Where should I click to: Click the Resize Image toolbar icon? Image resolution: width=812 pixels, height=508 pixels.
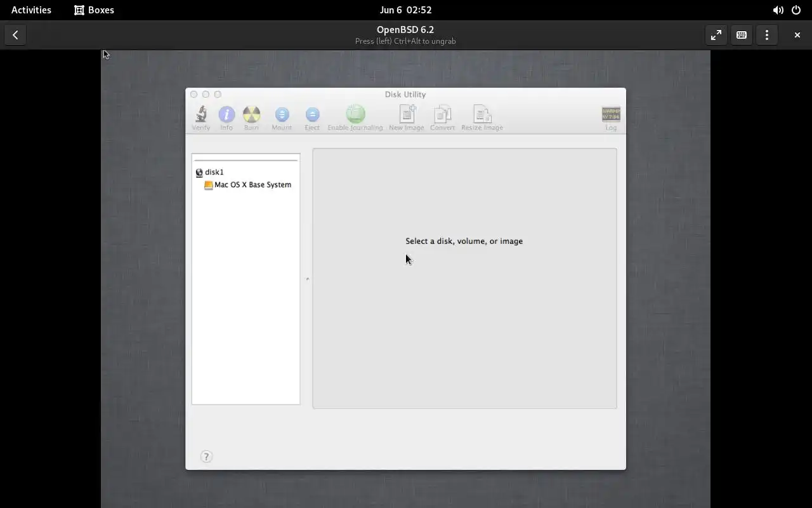[482, 114]
